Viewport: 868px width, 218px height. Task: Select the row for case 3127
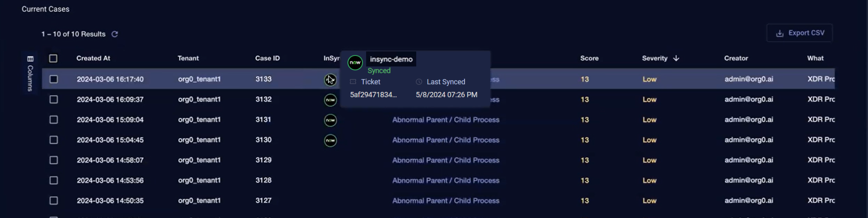point(54,201)
